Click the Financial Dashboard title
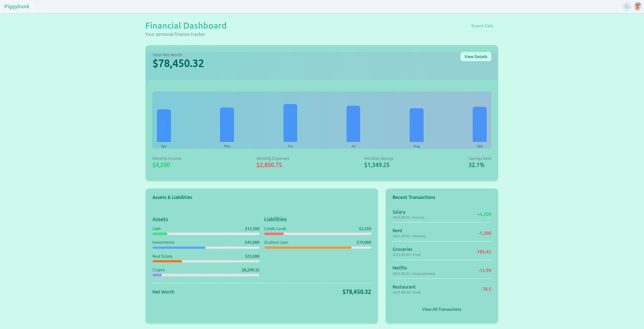Screen dimensions: 644x329 click(x=186, y=26)
